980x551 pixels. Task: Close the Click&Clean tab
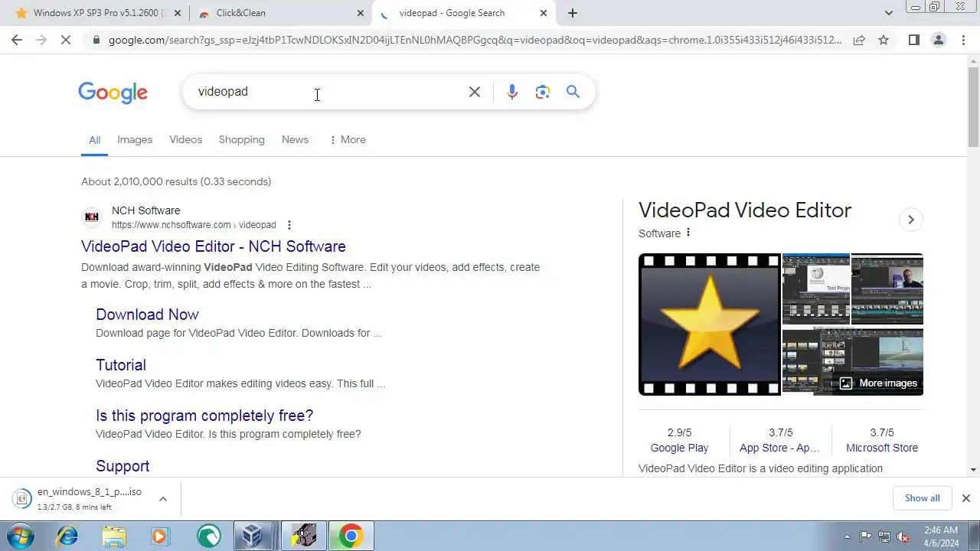click(361, 13)
